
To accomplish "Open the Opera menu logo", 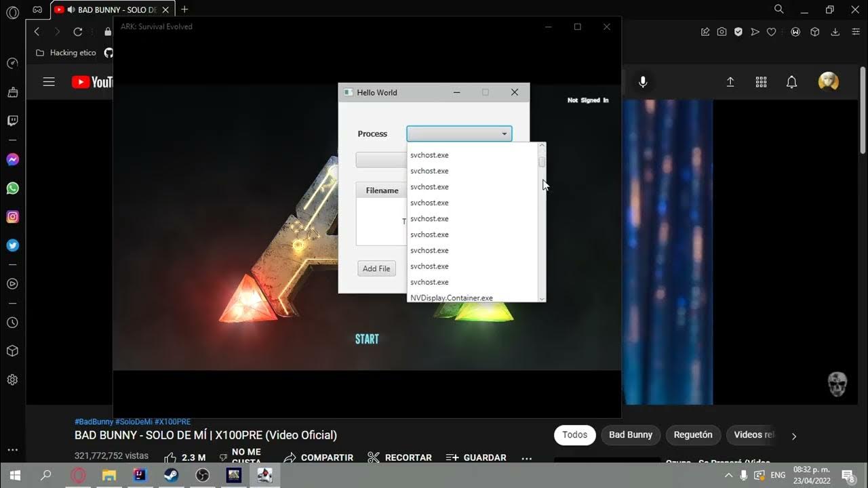I will pos(12,13).
